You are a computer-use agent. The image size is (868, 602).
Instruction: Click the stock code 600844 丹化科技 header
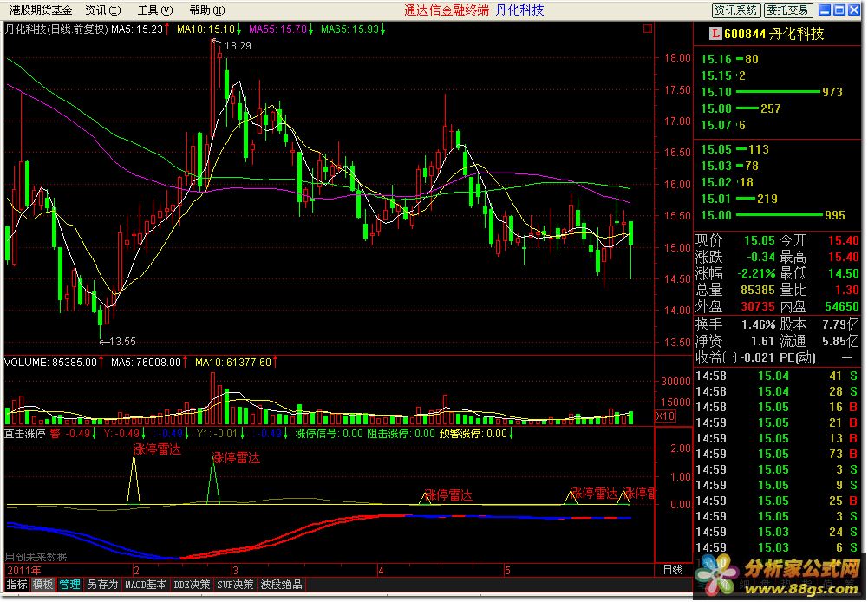(x=773, y=35)
